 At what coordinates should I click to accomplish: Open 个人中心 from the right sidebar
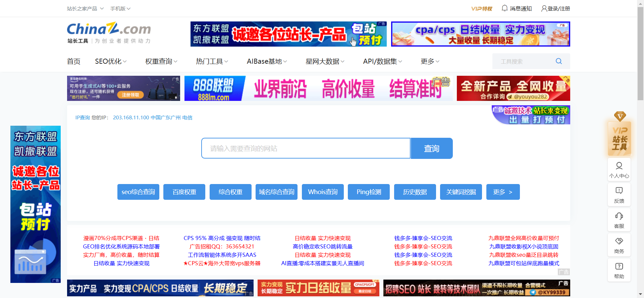619,170
